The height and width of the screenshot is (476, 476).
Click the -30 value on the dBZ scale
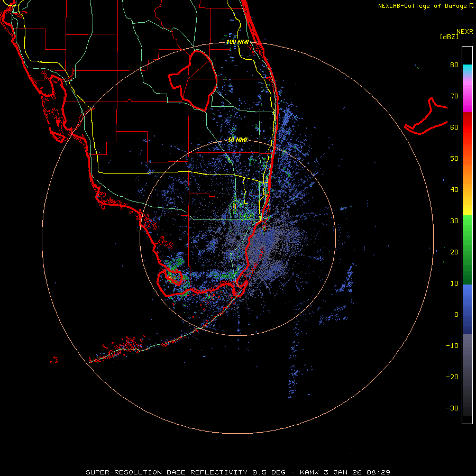click(452, 408)
